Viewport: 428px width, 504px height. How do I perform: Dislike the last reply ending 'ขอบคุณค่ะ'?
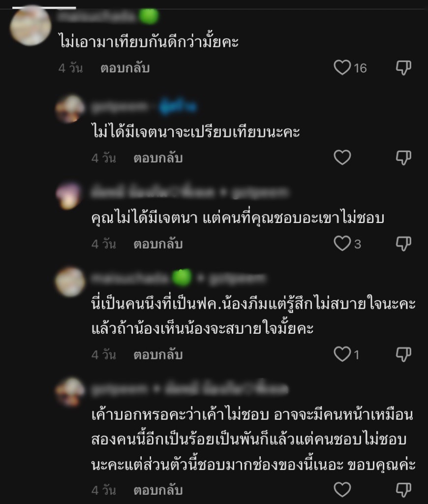(403, 490)
